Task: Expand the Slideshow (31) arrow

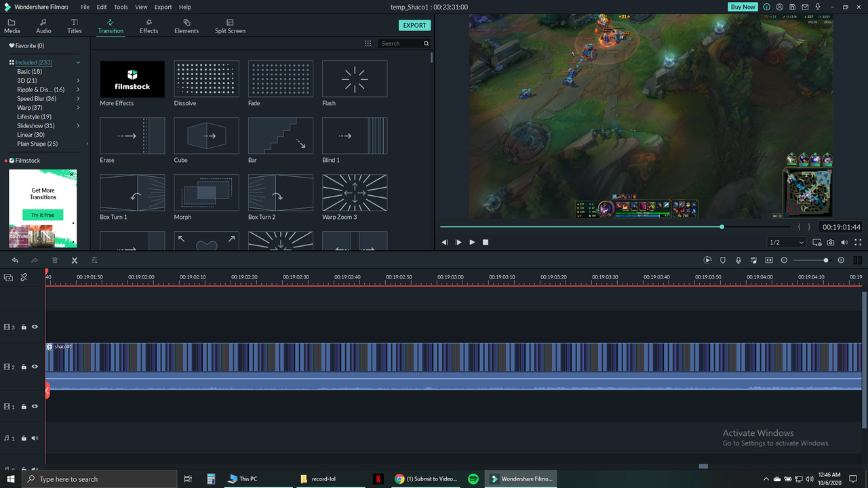Action: click(78, 126)
